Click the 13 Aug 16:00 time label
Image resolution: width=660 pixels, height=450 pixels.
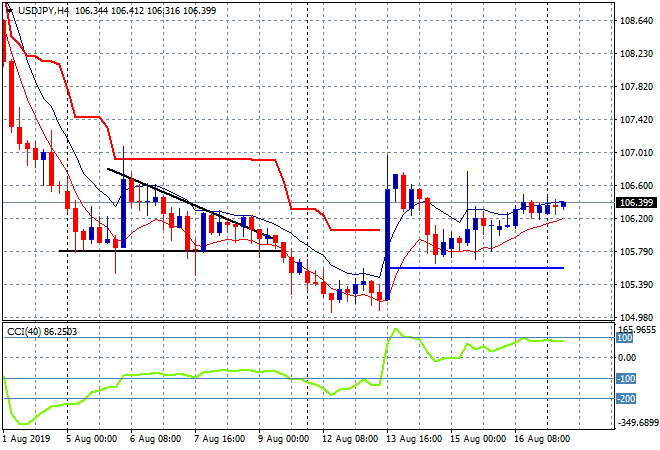pyautogui.click(x=414, y=439)
